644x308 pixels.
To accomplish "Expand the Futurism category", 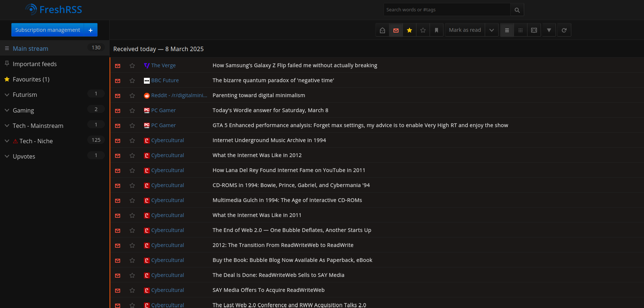I will pos(7,95).
